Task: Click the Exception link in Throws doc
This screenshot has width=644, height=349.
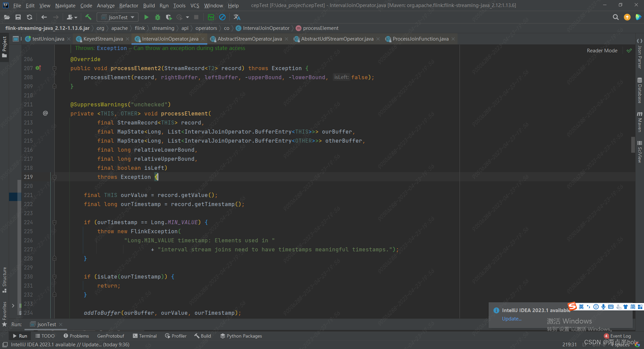Action: click(x=112, y=48)
